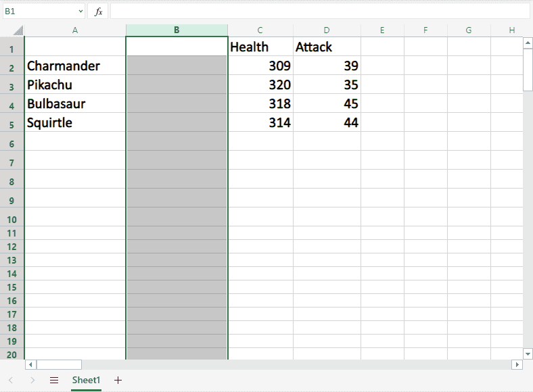533x392 pixels.
Task: Select the Charmander cell
Action: pyautogui.click(x=74, y=66)
